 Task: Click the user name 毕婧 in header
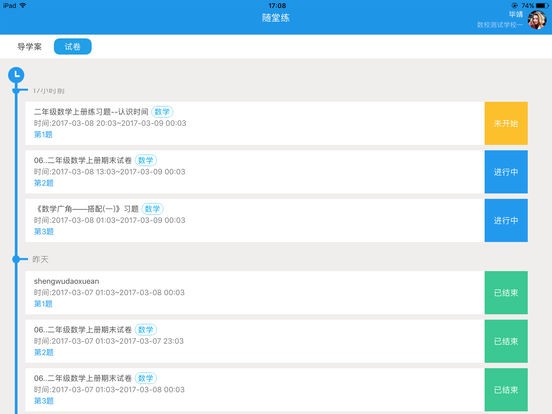click(x=516, y=14)
